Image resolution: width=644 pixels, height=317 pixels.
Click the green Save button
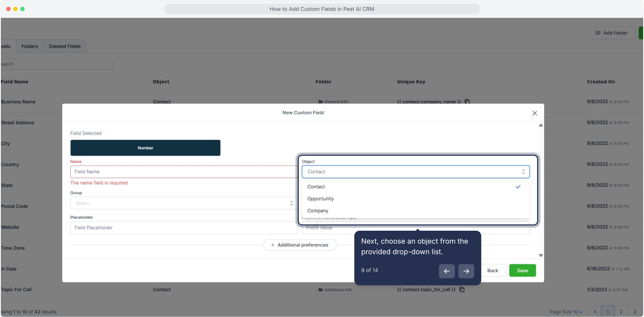tap(522, 271)
